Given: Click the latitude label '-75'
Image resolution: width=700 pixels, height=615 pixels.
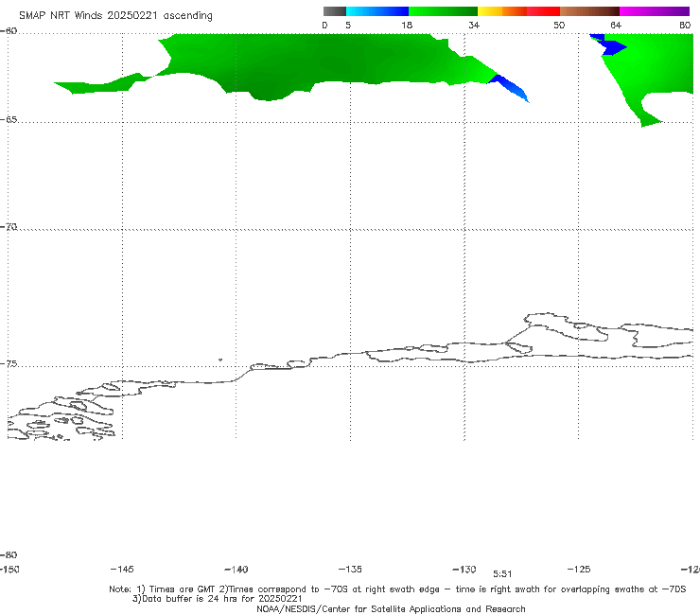Looking at the screenshot, I should pyautogui.click(x=9, y=364).
